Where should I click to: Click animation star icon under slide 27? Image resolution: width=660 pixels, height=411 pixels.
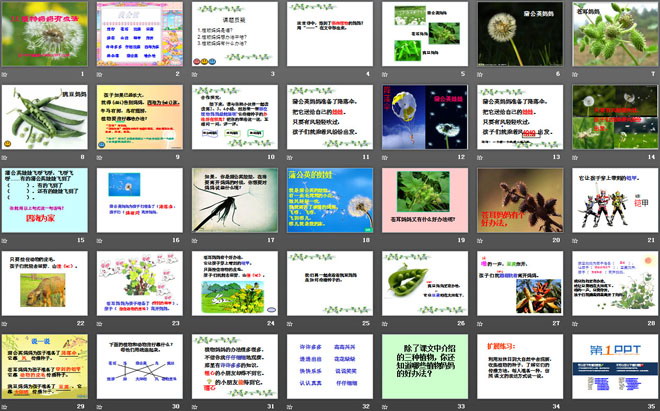(480, 324)
